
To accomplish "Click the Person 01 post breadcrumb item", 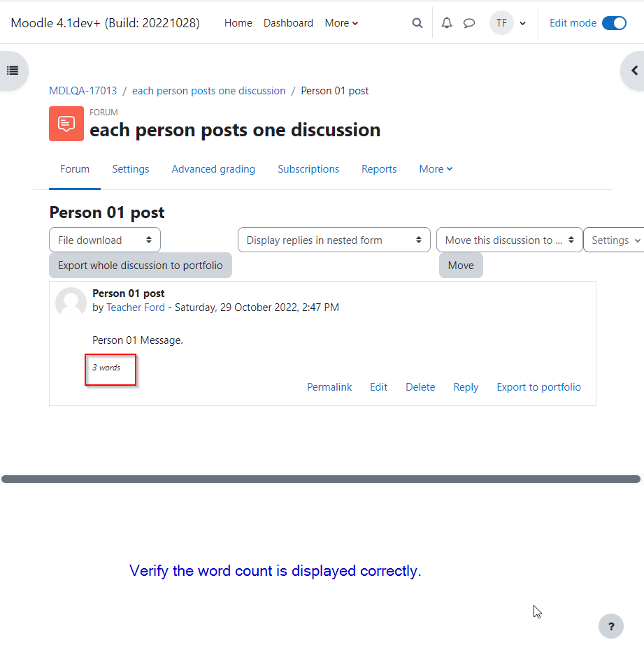I will (x=335, y=91).
